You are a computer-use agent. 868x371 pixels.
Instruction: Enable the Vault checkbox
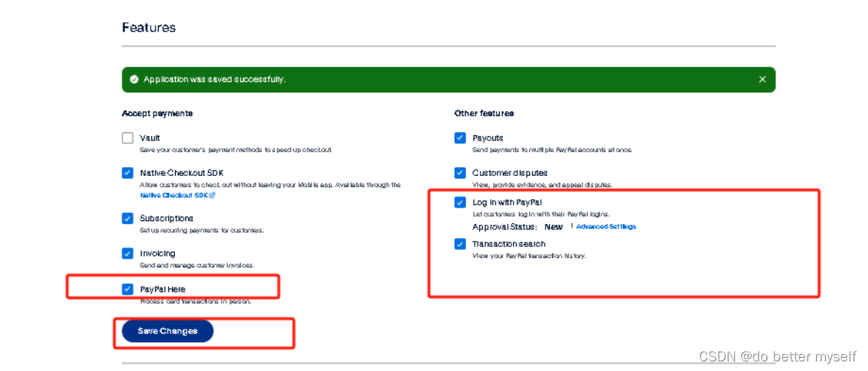tap(127, 138)
